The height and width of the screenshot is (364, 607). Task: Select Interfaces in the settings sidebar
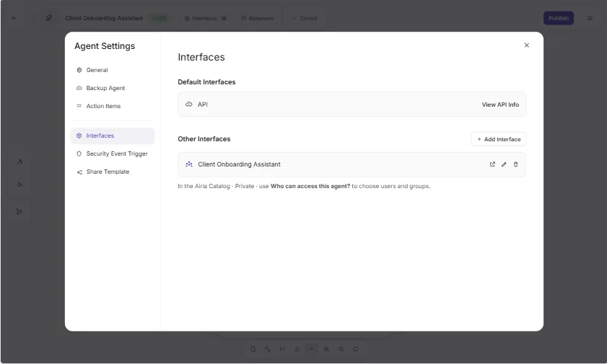pos(113,136)
